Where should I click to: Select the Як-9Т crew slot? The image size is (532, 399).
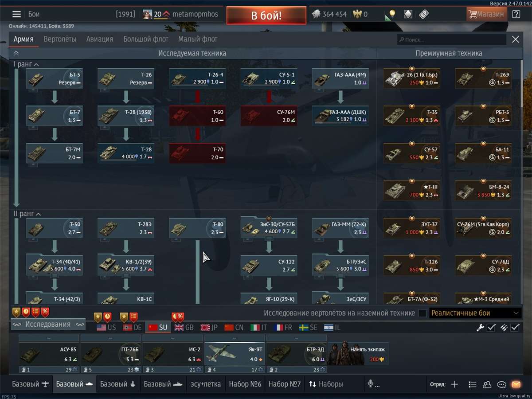click(235, 354)
